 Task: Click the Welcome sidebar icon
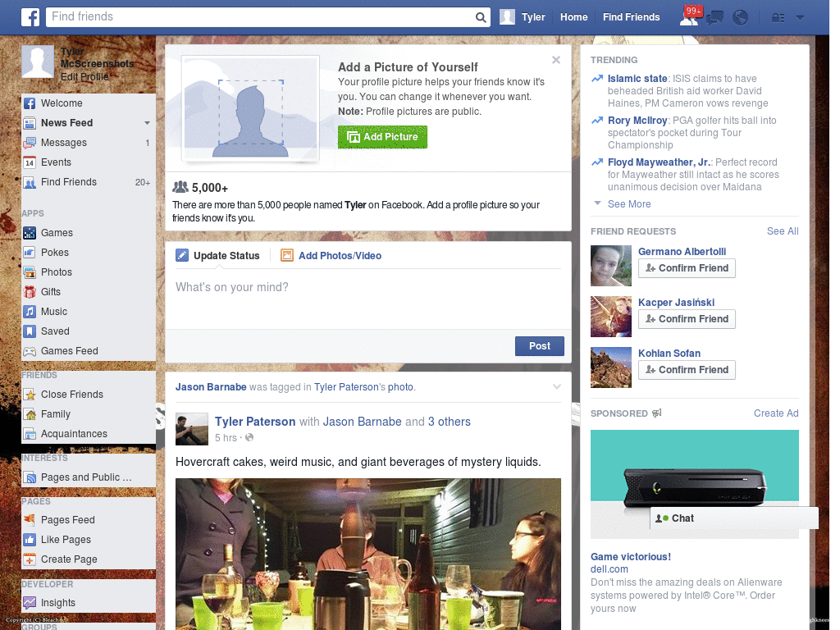pyautogui.click(x=30, y=103)
